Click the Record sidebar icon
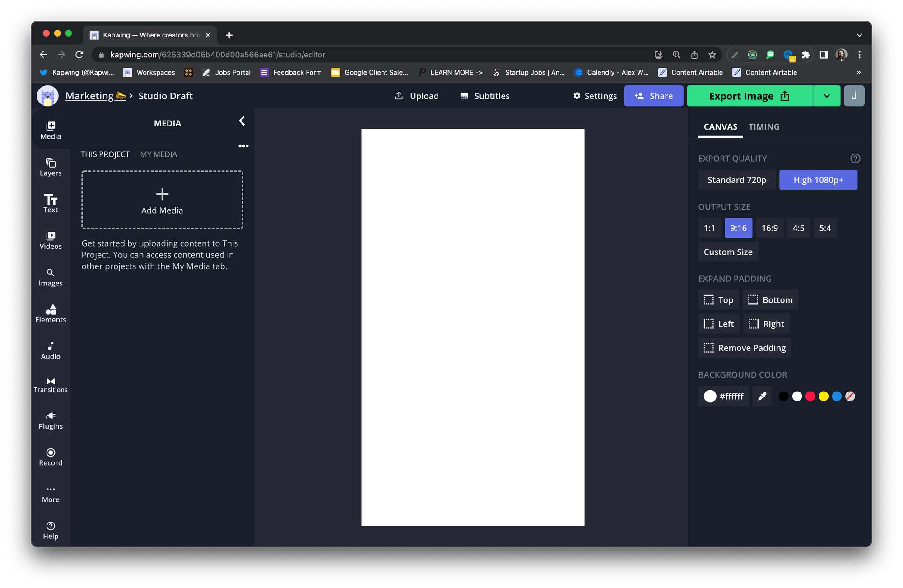The image size is (903, 588). tap(51, 457)
